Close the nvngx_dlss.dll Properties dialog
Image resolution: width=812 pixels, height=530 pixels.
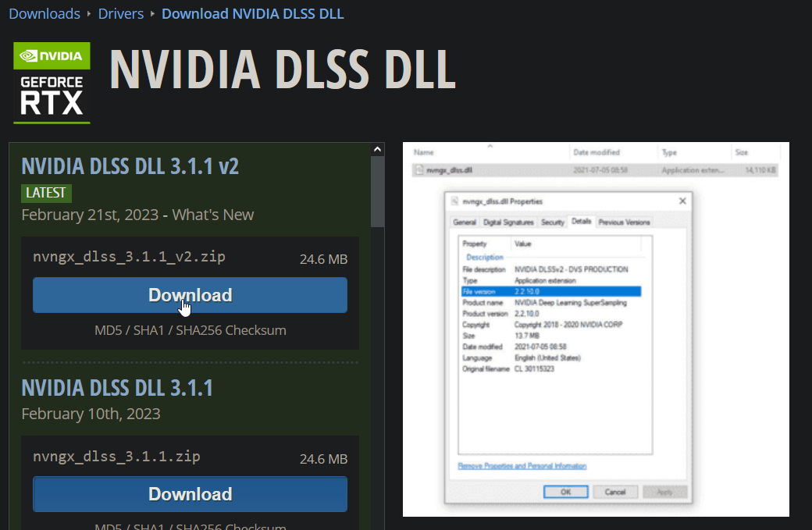[x=682, y=201]
